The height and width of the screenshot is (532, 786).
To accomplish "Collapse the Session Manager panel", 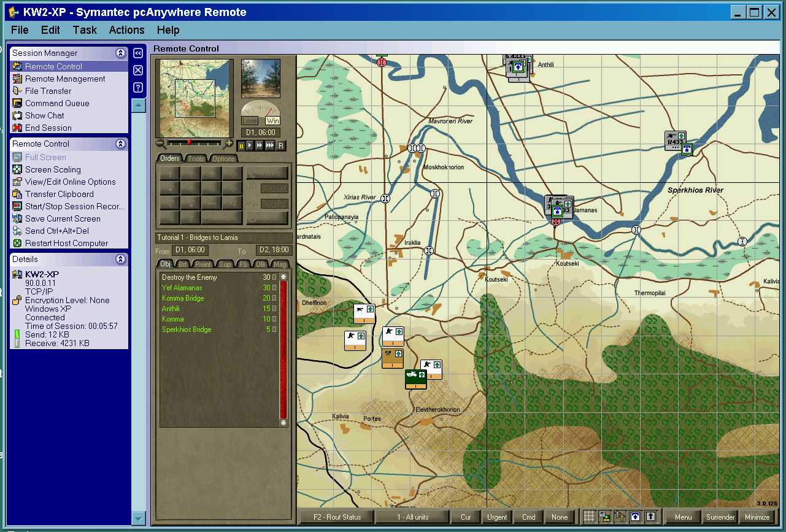I will pos(121,53).
